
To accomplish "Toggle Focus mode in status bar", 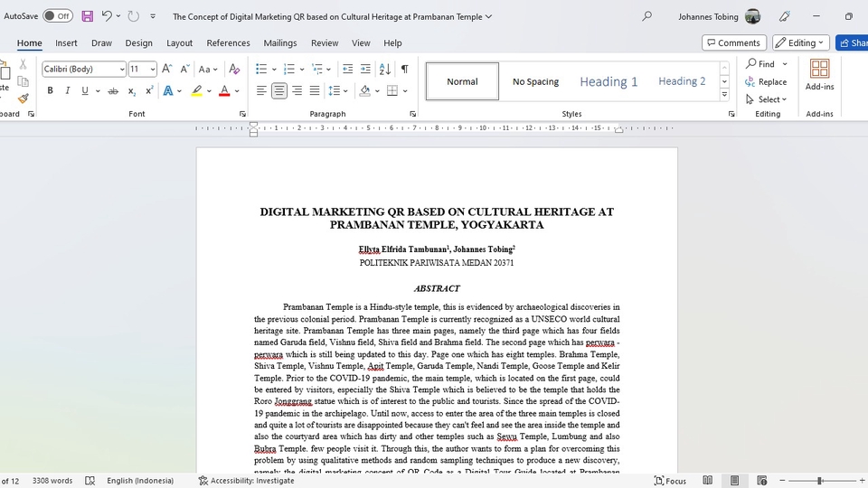I will 670,480.
